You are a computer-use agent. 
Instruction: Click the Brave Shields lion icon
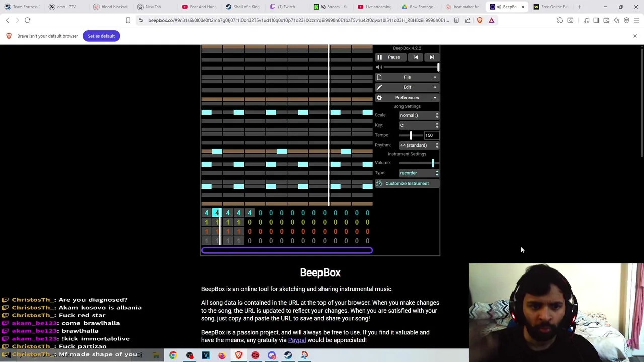pyautogui.click(x=480, y=20)
